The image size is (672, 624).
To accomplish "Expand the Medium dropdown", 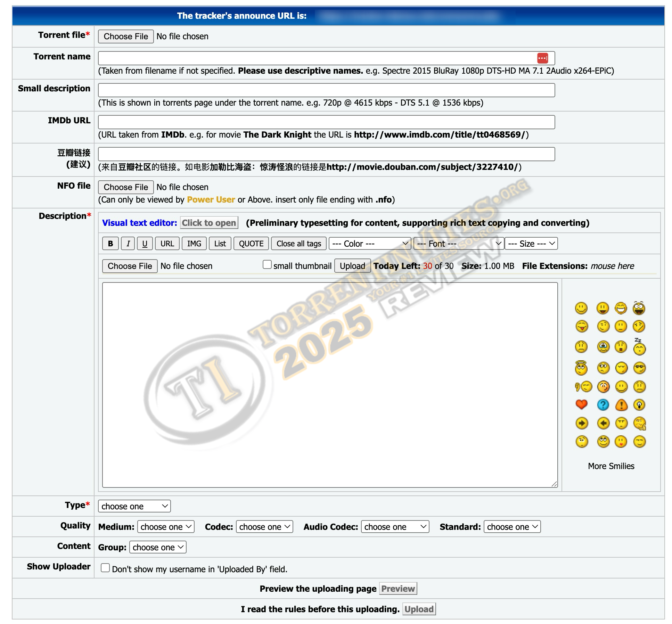I will click(166, 527).
